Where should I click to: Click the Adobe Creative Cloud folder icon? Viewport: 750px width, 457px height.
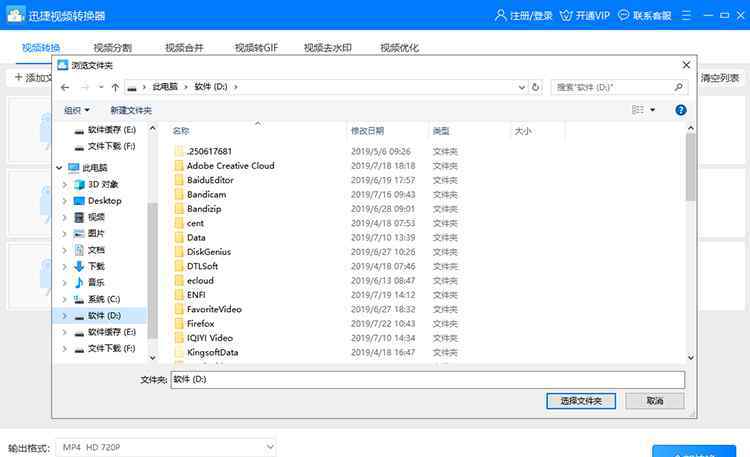[179, 166]
